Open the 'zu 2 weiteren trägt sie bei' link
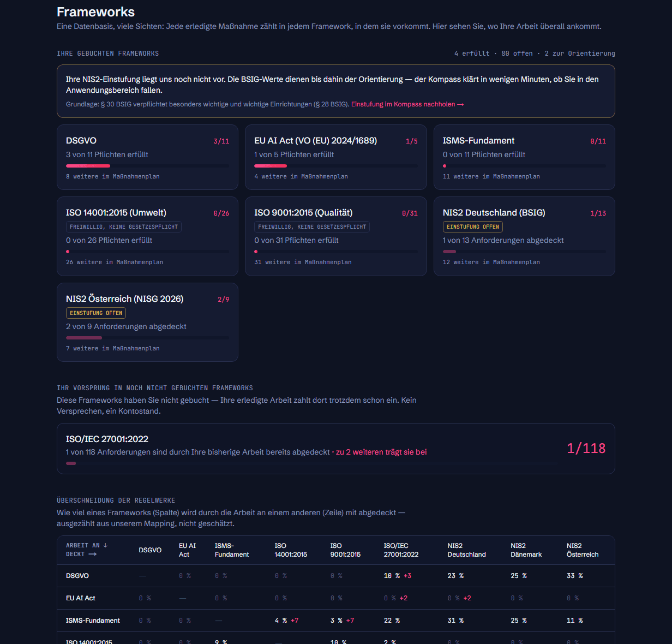The image size is (672, 644). coord(381,452)
